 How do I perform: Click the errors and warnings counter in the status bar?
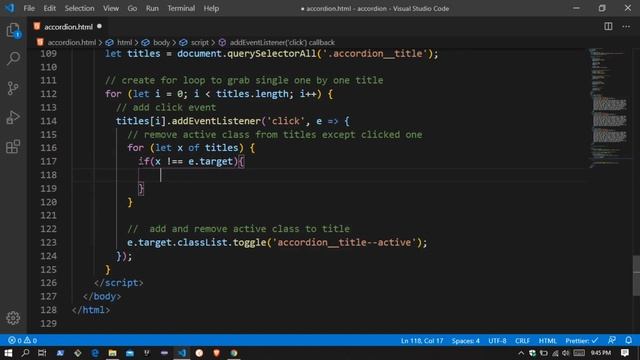tap(22, 340)
